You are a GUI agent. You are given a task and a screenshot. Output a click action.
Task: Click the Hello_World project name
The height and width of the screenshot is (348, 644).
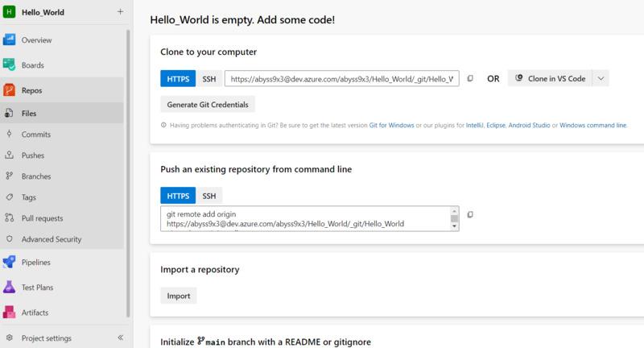coord(43,12)
